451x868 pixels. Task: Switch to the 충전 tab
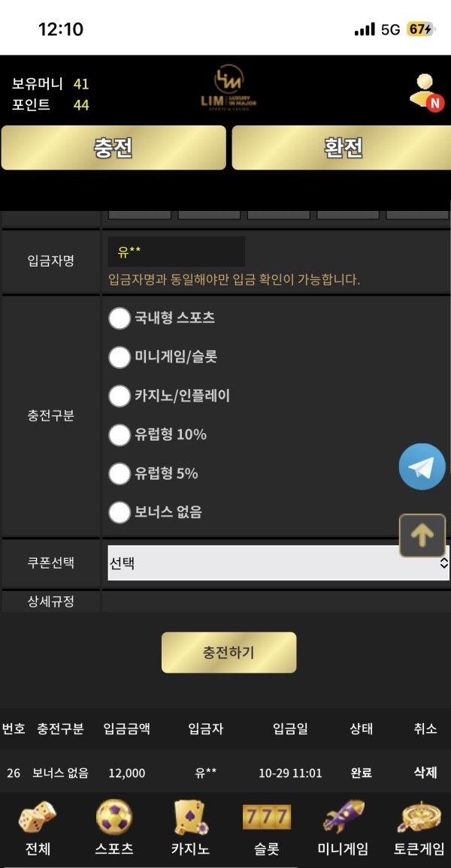click(113, 148)
